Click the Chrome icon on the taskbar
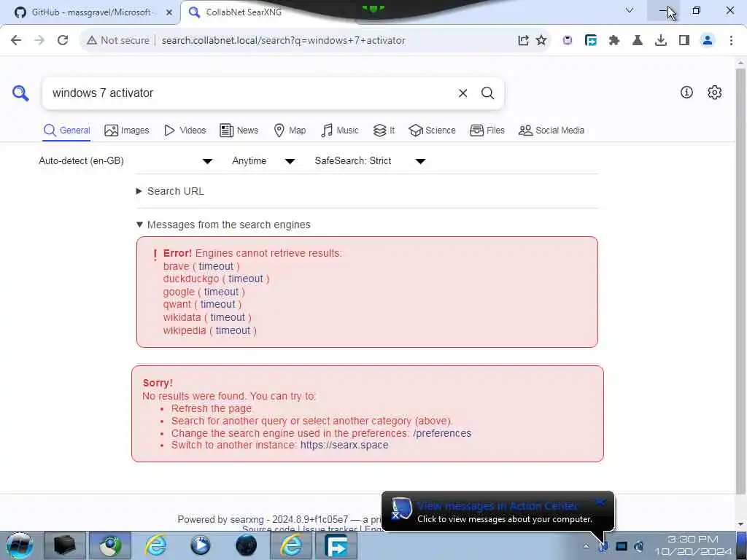 (x=111, y=545)
